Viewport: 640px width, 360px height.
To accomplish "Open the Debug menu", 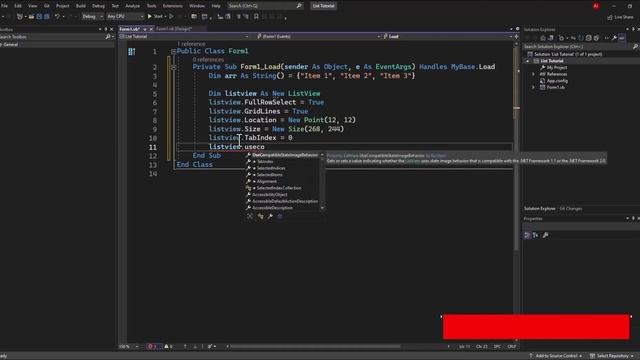I will [x=98, y=6].
